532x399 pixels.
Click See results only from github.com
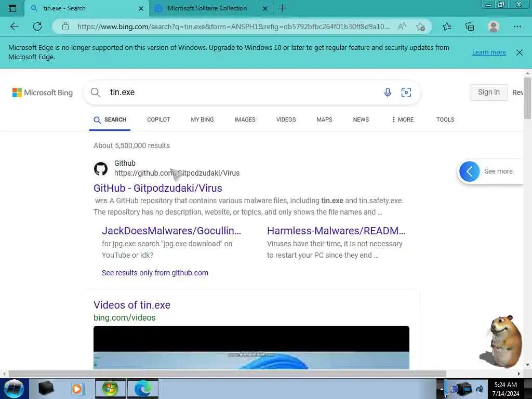155,273
